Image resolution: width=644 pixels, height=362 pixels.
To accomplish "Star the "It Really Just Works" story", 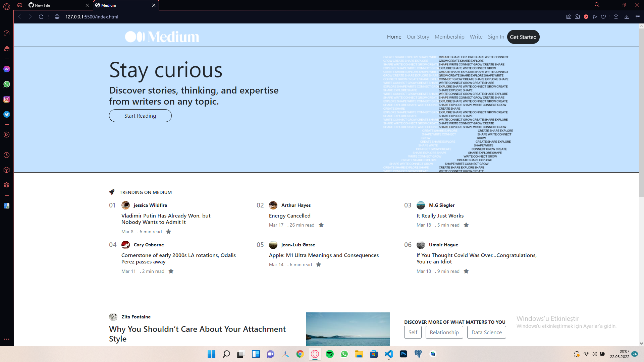I will click(x=466, y=225).
